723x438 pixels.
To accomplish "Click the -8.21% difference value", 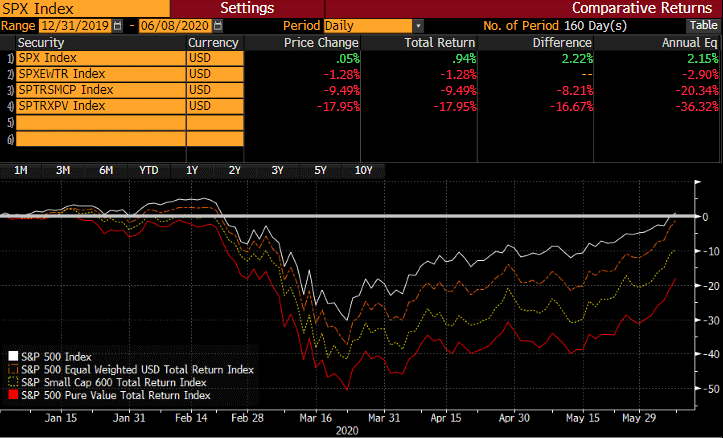I will click(575, 90).
